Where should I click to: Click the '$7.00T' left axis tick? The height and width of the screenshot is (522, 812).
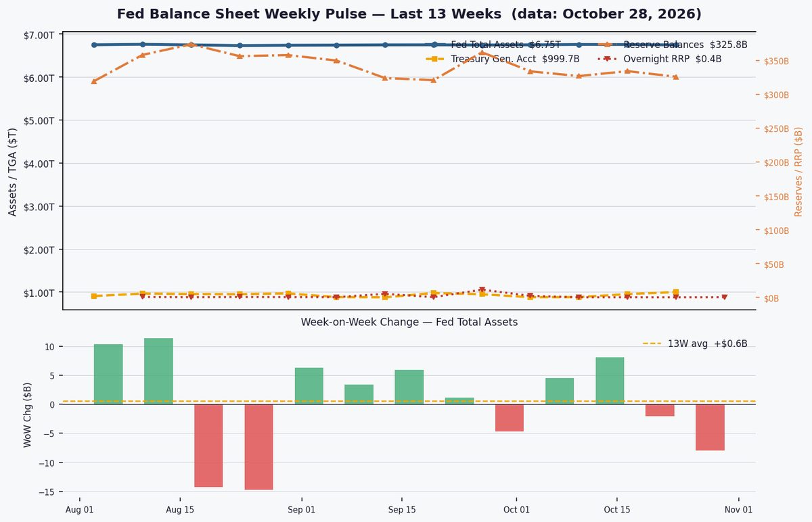39,34
